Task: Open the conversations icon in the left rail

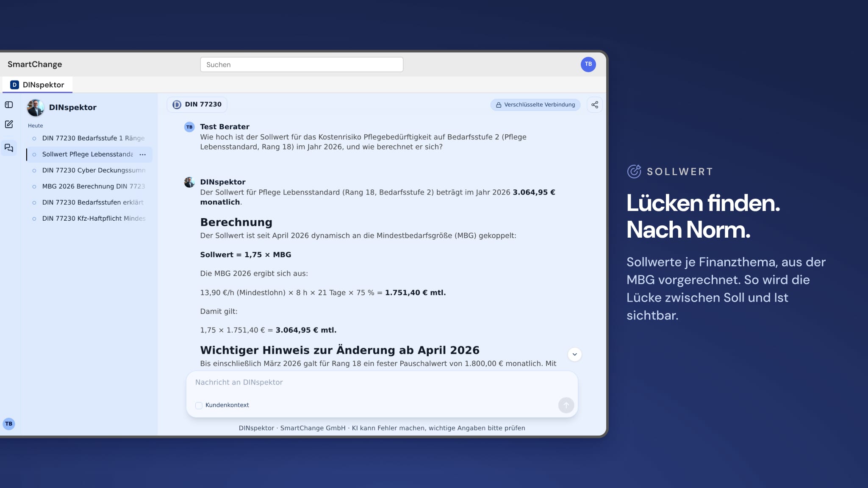Action: [x=9, y=148]
